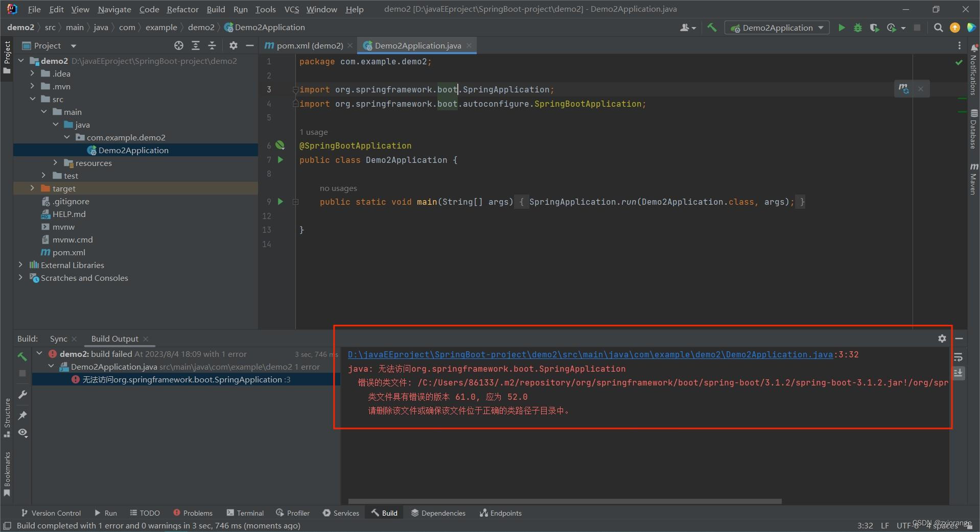Open the Problems tool window
Viewport: 980px width, 532px height.
pyautogui.click(x=193, y=513)
